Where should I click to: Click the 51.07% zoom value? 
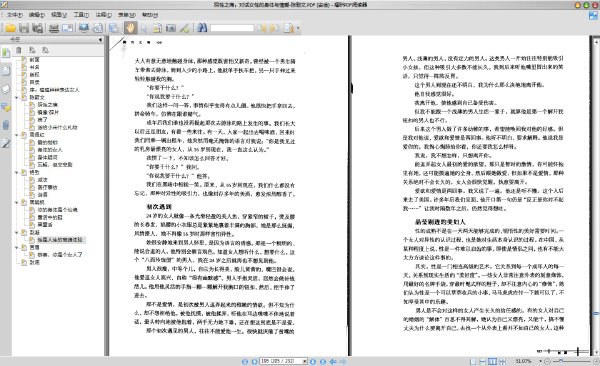pyautogui.click(x=523, y=361)
